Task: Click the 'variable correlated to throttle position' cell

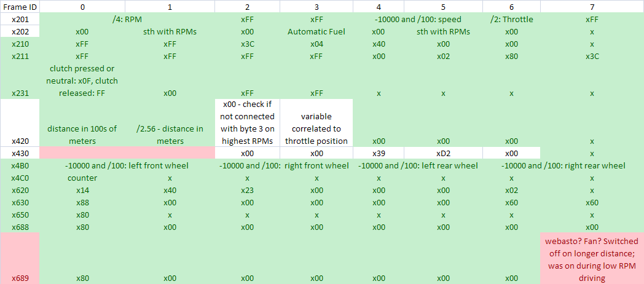Action: pyautogui.click(x=316, y=128)
